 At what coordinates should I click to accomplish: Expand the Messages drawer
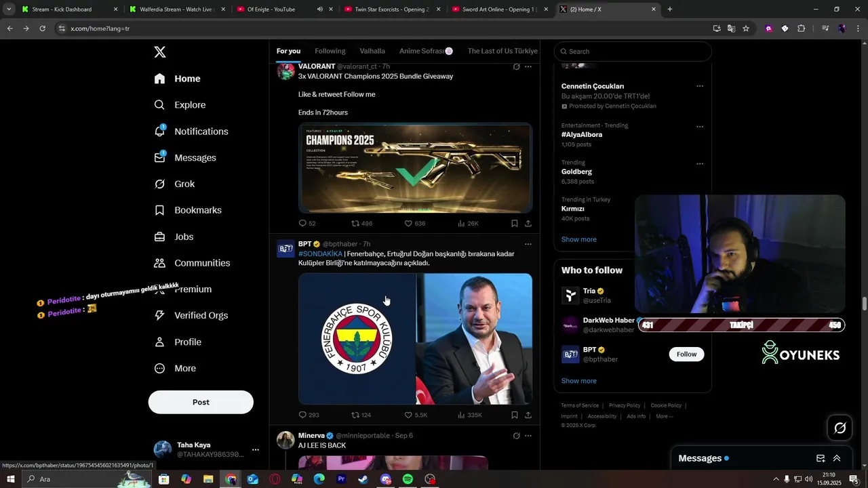(837, 458)
